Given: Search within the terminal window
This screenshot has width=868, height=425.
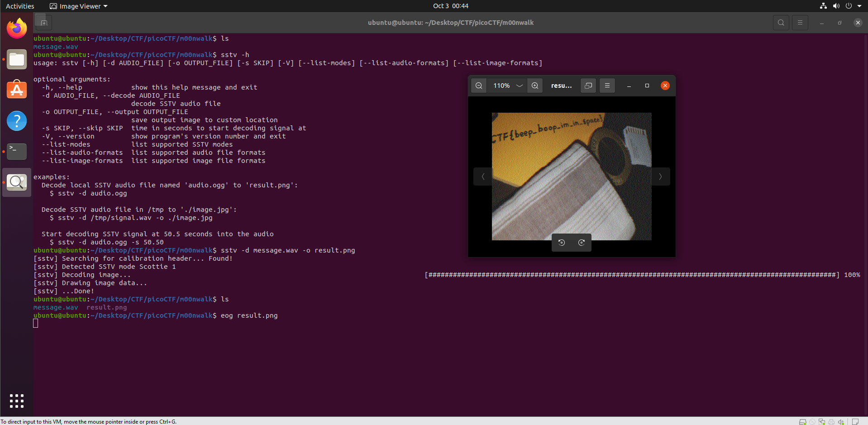Looking at the screenshot, I should tap(781, 23).
